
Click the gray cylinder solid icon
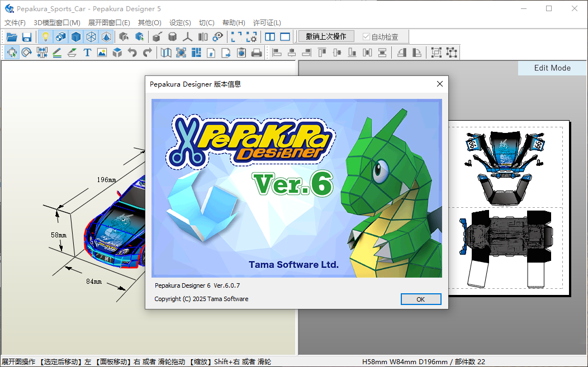173,37
